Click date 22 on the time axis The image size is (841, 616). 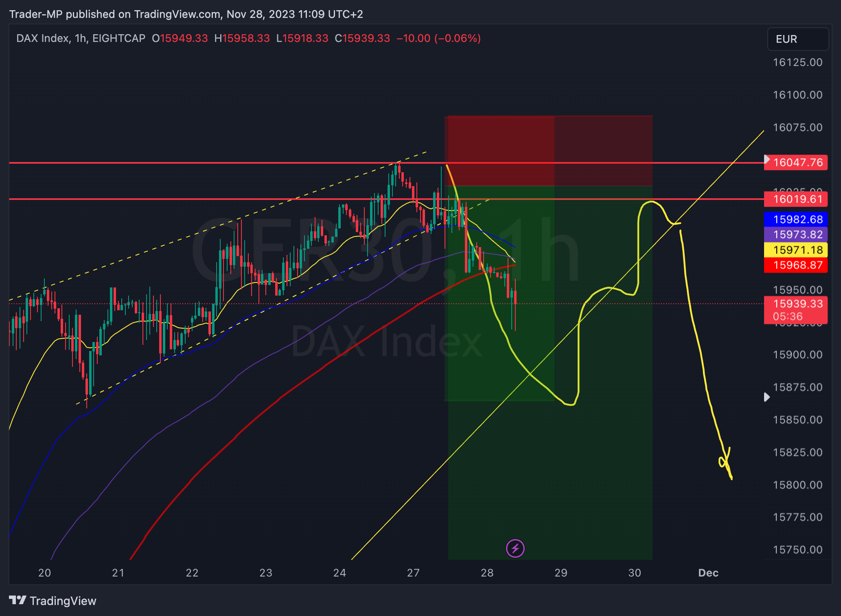pos(192,573)
